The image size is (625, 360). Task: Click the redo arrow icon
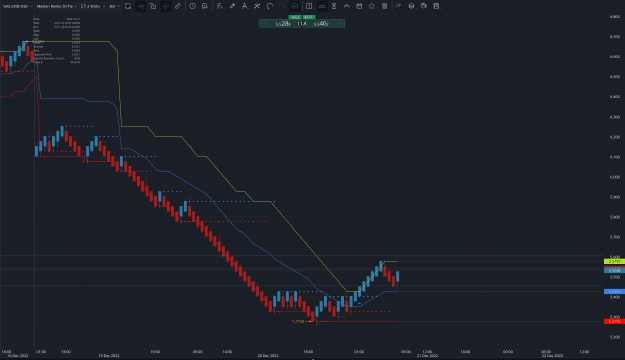(x=282, y=6)
